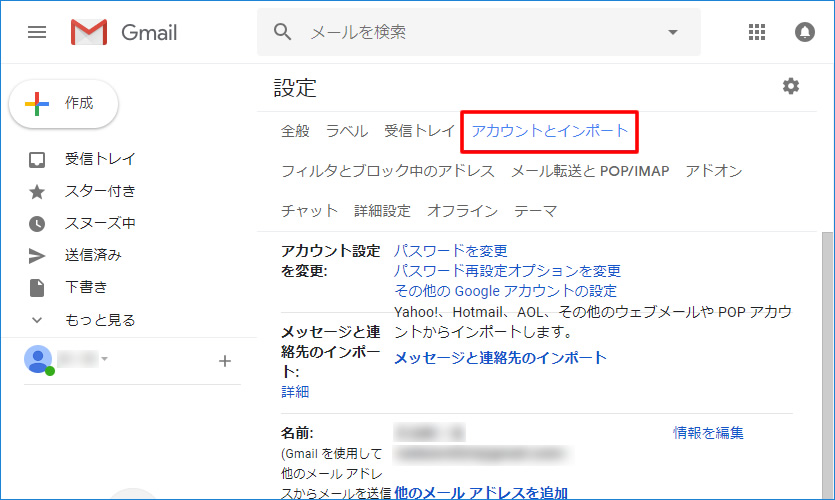835x500 pixels.
Task: Expand もっと見る chevron in sidebar
Action: [x=37, y=320]
